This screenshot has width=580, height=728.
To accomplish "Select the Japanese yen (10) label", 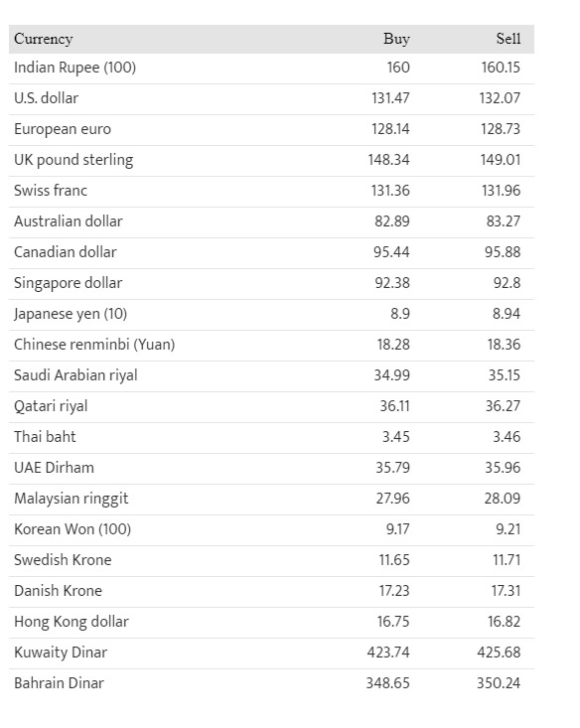I will tap(71, 314).
